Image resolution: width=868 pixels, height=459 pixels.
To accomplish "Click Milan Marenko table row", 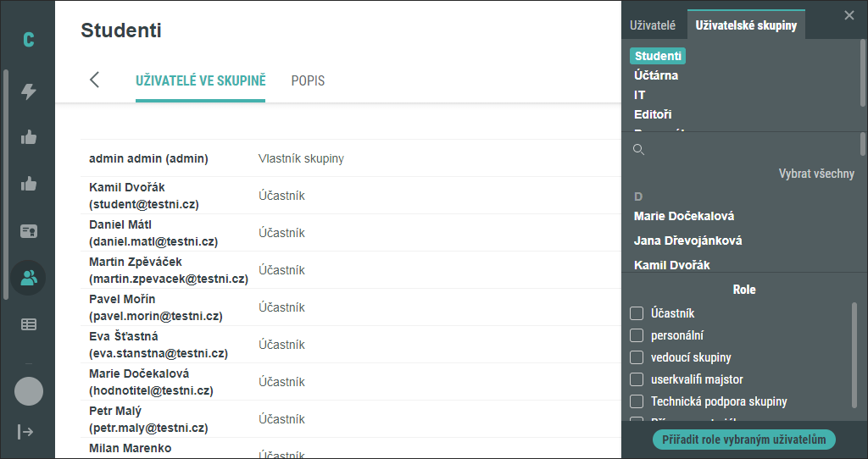I will [x=351, y=449].
